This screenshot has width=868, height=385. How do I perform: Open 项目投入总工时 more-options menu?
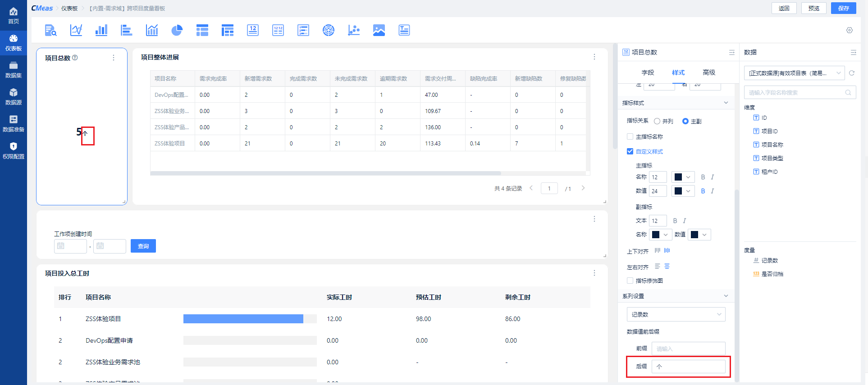(x=594, y=273)
